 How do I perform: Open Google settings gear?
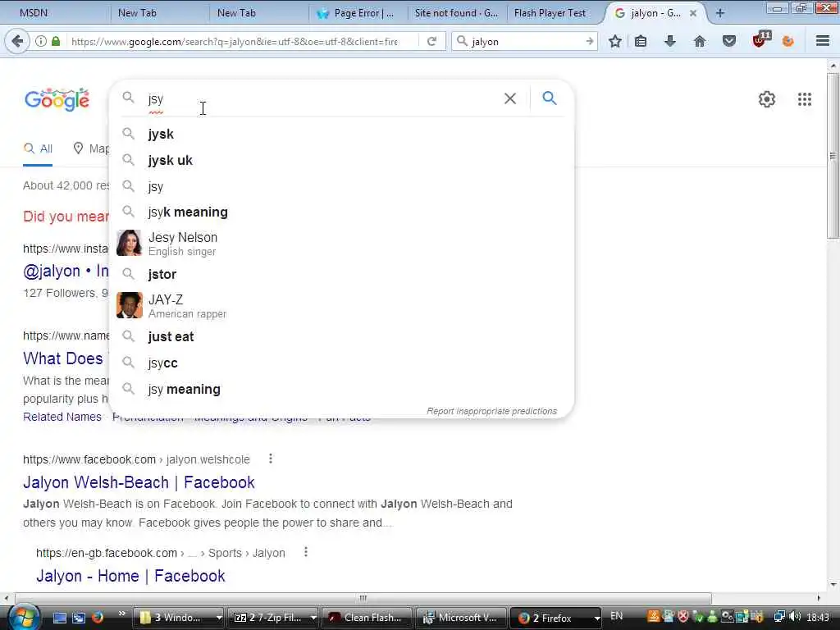[x=767, y=99]
